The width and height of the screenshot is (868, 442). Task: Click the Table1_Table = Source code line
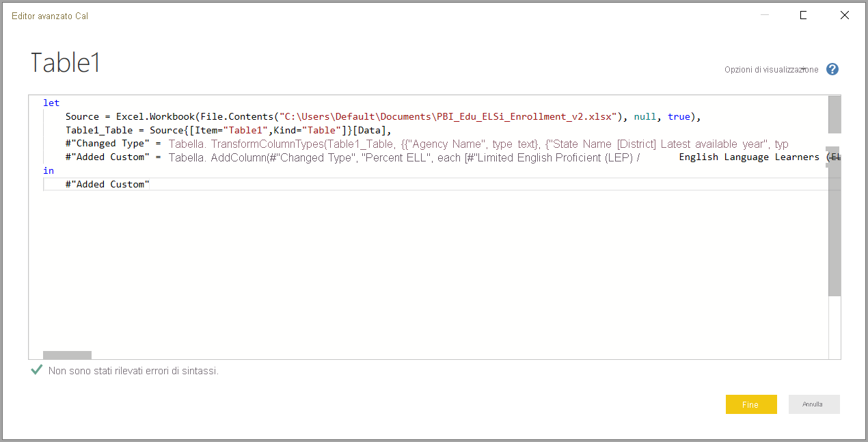228,130
